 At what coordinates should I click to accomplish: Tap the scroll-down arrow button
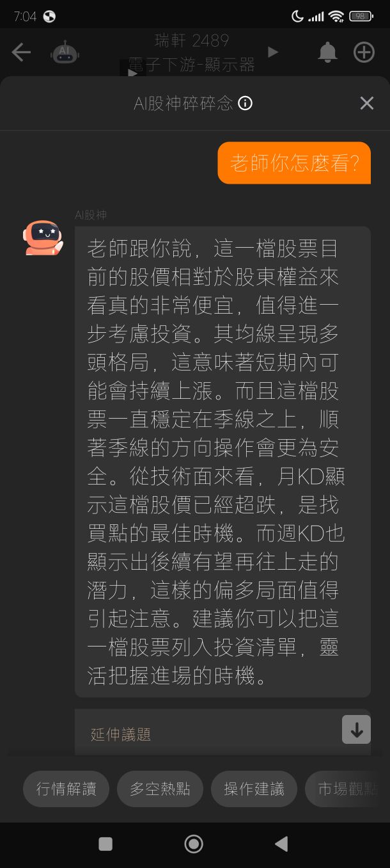tap(356, 729)
